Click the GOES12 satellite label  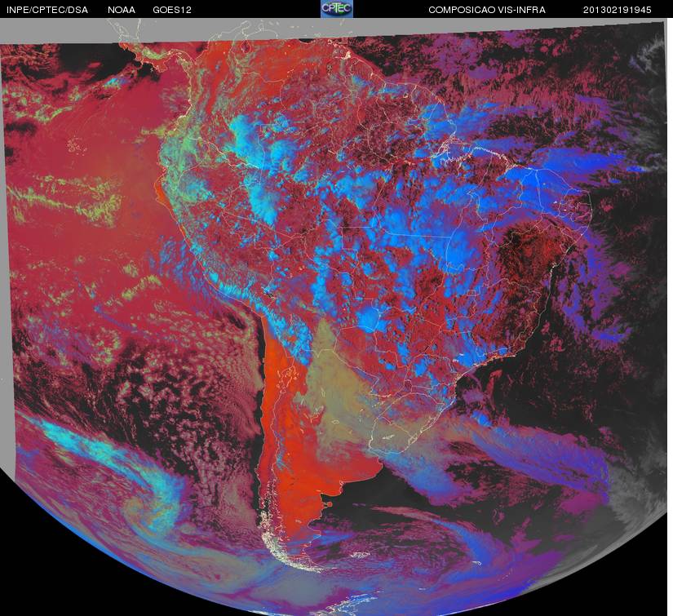coord(172,10)
